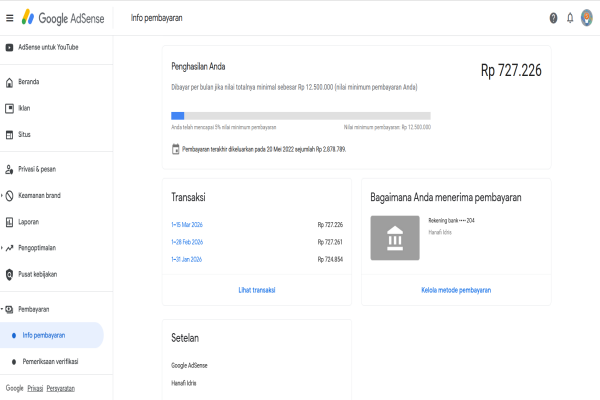Click the payment threshold progress bar

tap(301, 116)
